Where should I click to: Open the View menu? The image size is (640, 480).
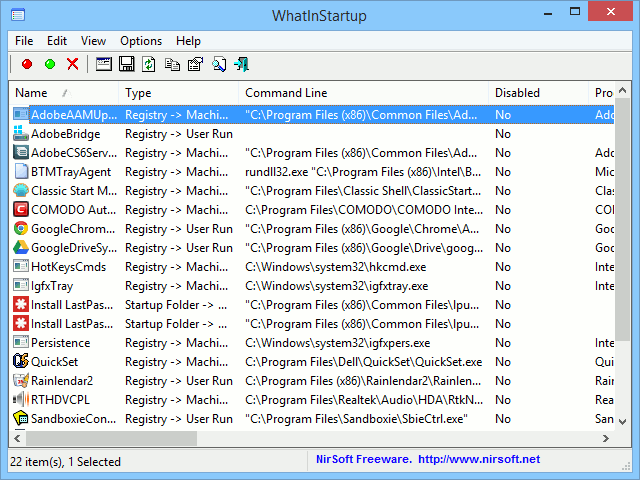coord(93,41)
